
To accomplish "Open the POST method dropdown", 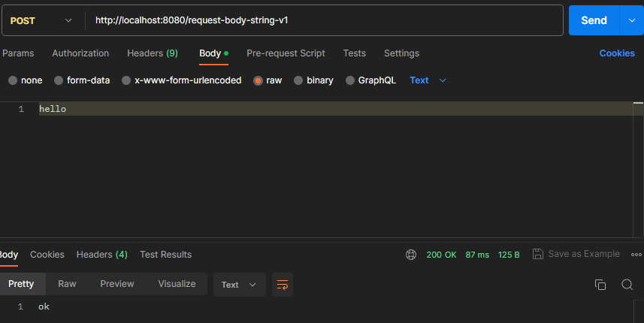I will (41, 20).
